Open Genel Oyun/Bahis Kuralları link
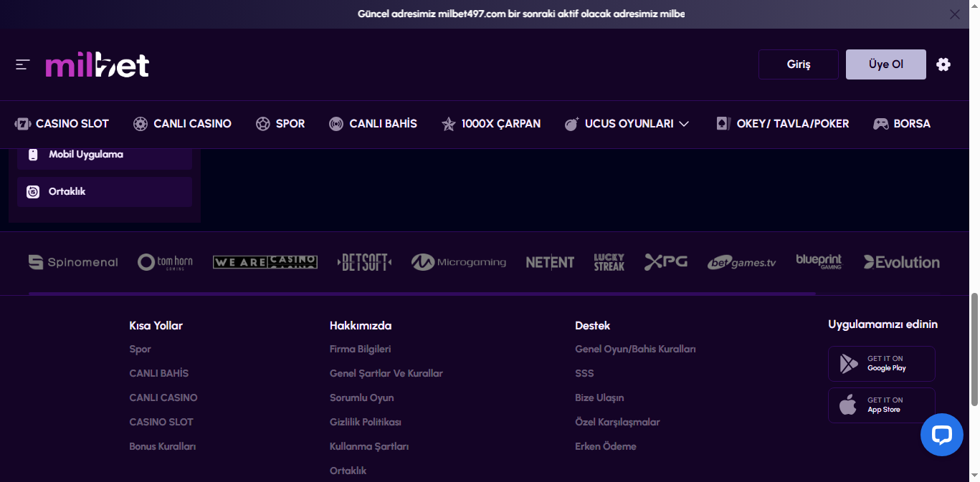Screen dimensions: 980x482 pyautogui.click(x=636, y=350)
